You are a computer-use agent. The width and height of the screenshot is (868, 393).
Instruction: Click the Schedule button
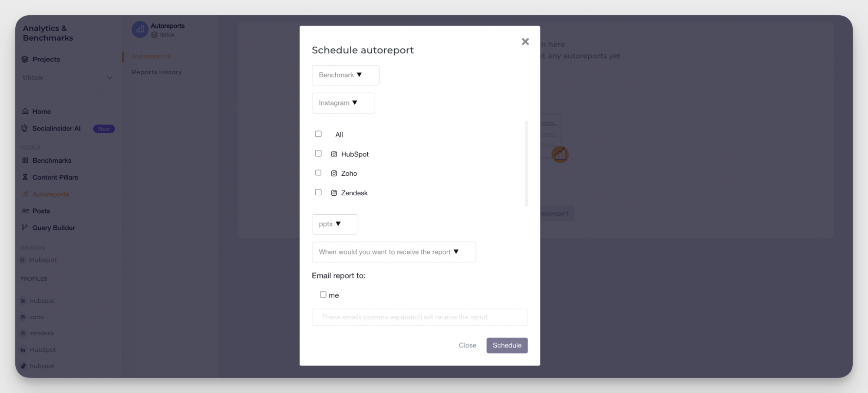coord(507,345)
